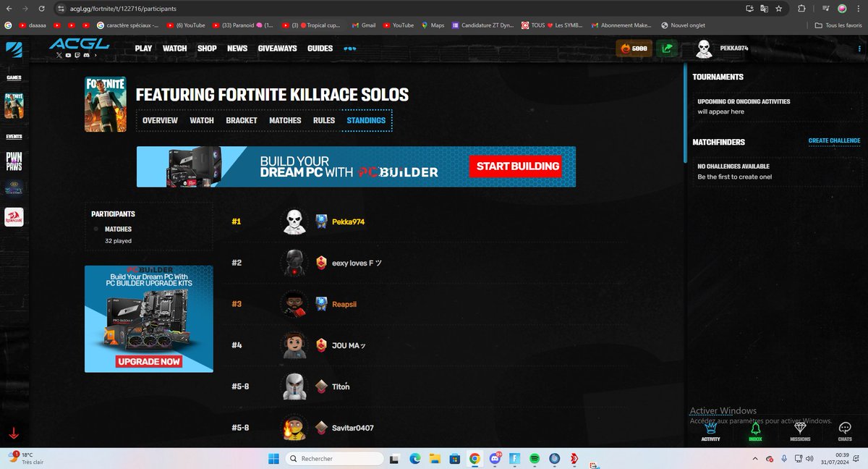Open the Tous les favoris bookmarks folder
This screenshot has height=469, width=868.
[x=838, y=25]
